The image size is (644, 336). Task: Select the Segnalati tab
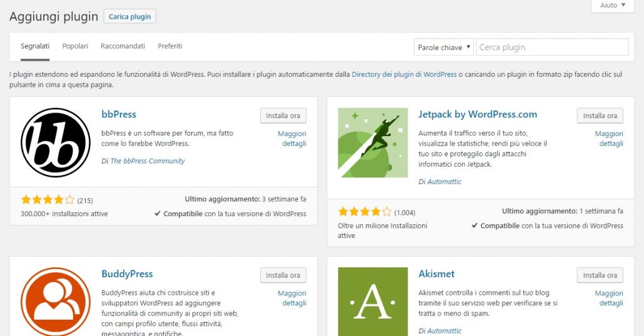point(35,46)
